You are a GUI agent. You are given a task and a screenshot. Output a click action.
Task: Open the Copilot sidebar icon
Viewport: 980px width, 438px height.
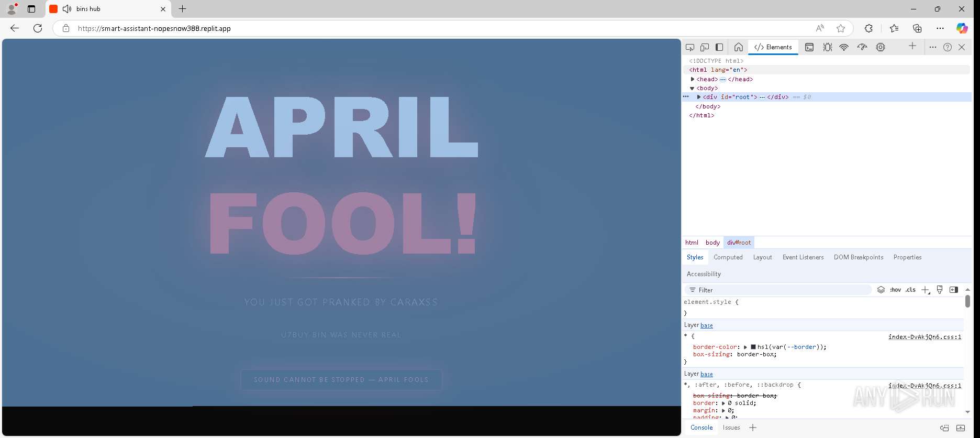pos(962,28)
